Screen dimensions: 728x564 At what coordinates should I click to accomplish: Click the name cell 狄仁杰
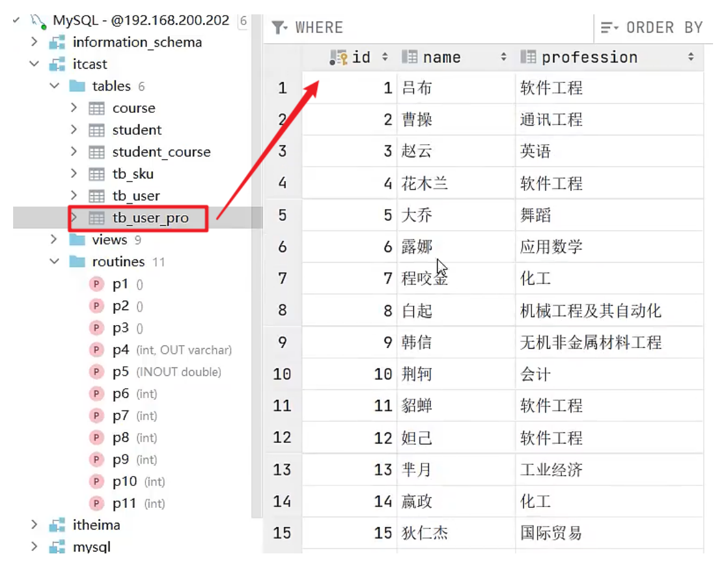(456, 533)
